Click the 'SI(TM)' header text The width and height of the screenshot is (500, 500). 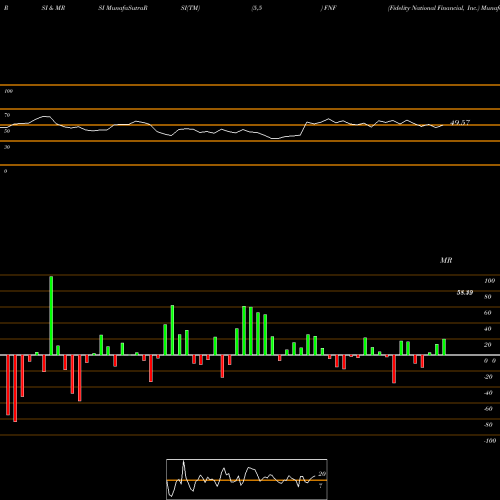[x=190, y=8]
